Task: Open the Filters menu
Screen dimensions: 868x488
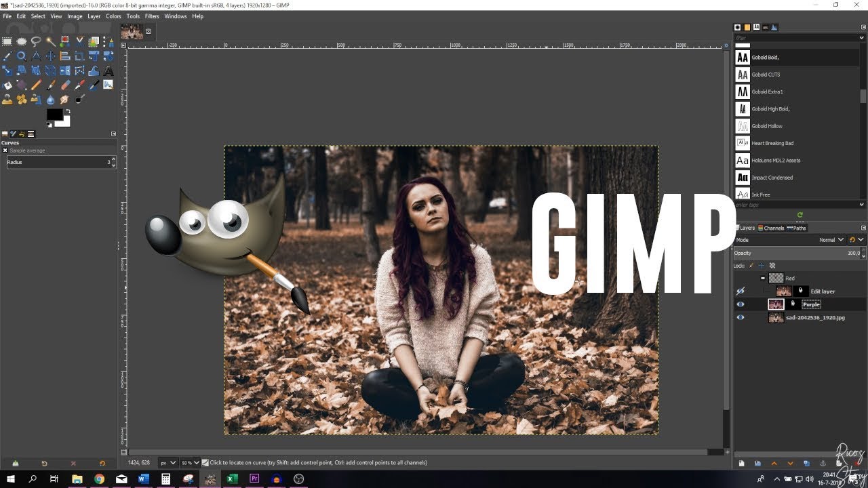Action: tap(152, 16)
